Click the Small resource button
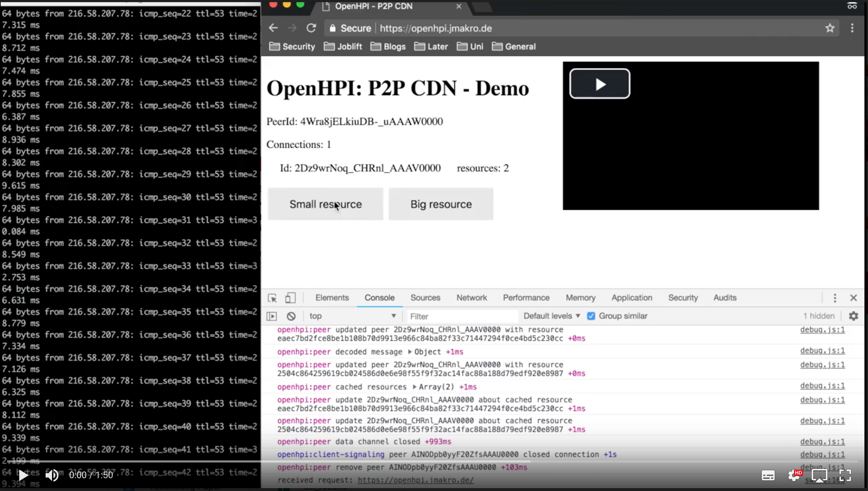The height and width of the screenshot is (491, 868). [325, 204]
